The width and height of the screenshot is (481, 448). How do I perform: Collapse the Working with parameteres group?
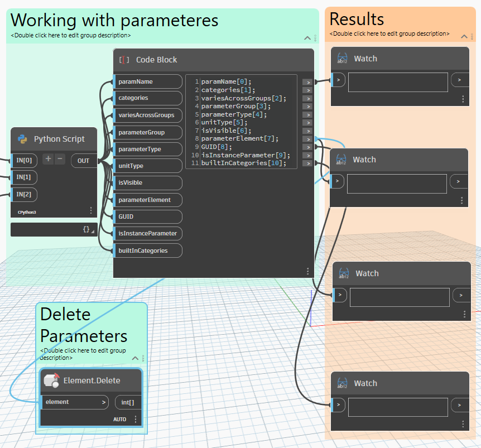307,38
